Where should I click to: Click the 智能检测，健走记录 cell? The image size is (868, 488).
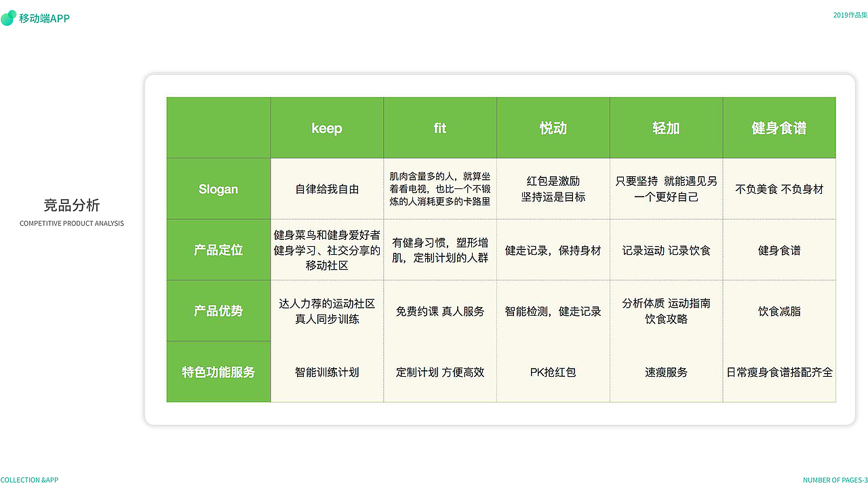[553, 311]
